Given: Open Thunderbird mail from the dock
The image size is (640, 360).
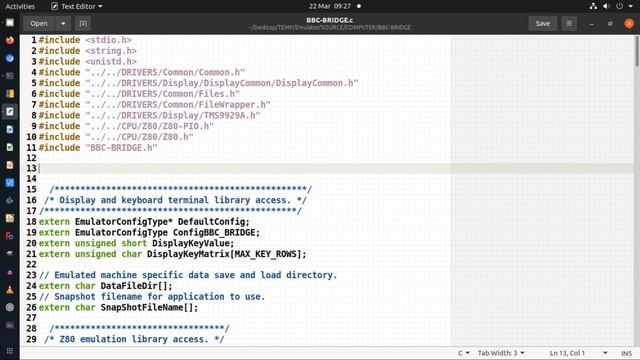Looking at the screenshot, I should click(x=10, y=58).
